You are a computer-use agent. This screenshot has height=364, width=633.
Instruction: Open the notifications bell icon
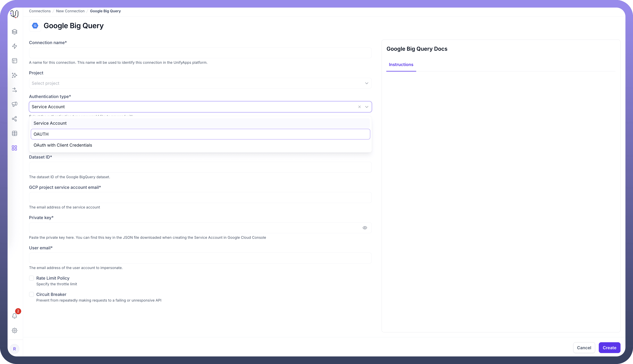pos(15,316)
